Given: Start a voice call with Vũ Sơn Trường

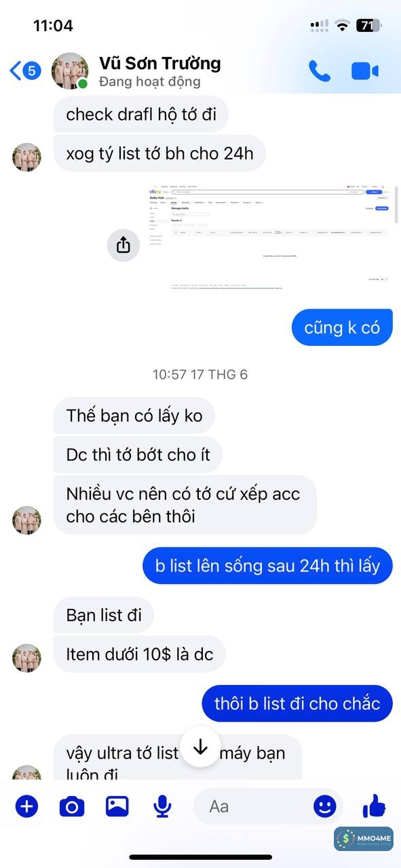Looking at the screenshot, I should pos(319,71).
